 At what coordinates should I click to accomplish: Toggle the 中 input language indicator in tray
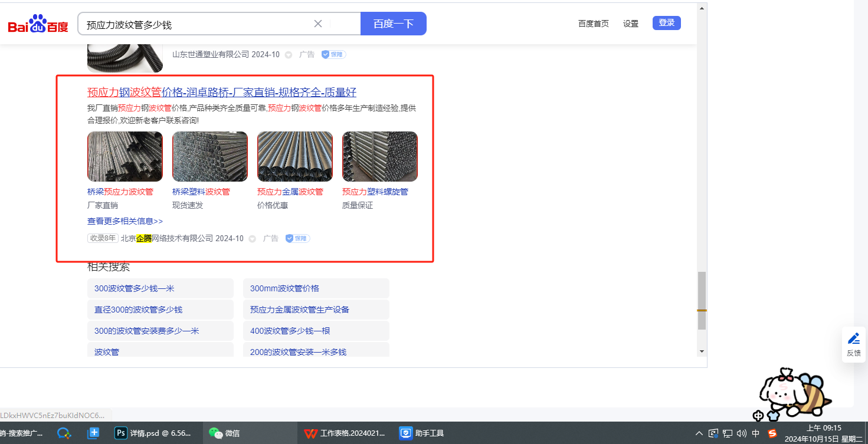tap(756, 433)
